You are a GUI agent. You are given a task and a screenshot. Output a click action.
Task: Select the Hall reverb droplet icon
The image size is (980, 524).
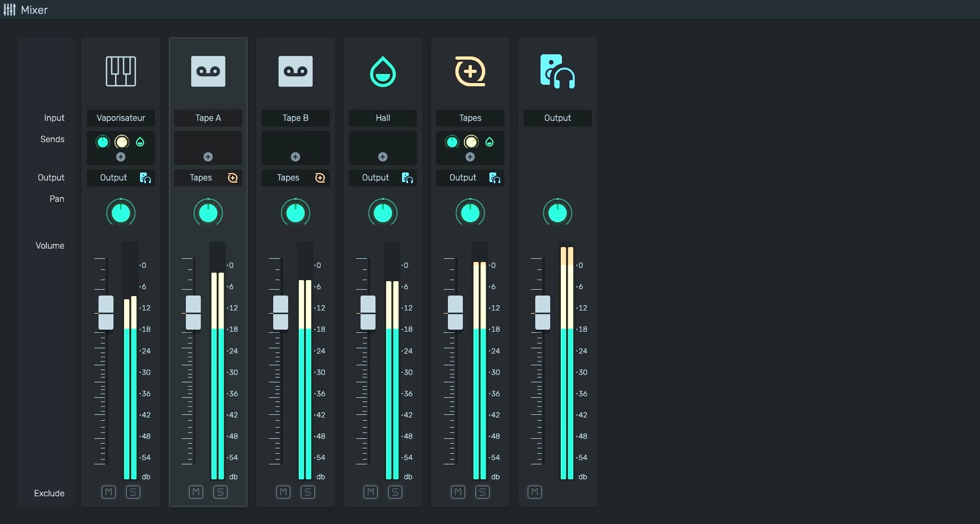pyautogui.click(x=383, y=71)
